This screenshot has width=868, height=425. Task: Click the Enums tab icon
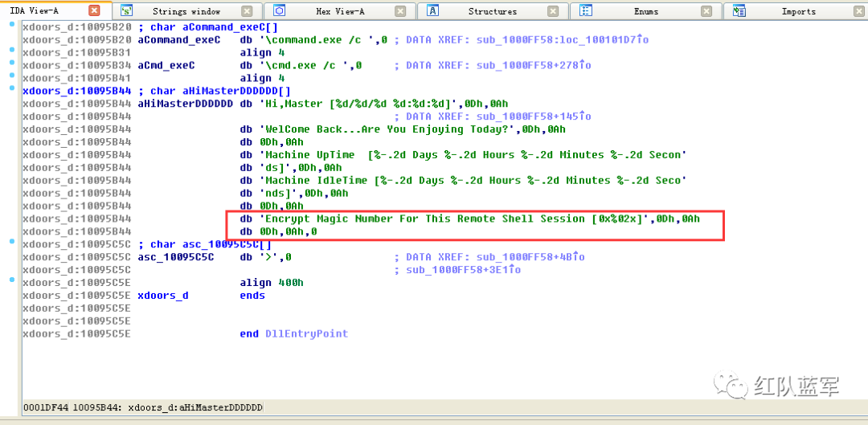tap(587, 10)
